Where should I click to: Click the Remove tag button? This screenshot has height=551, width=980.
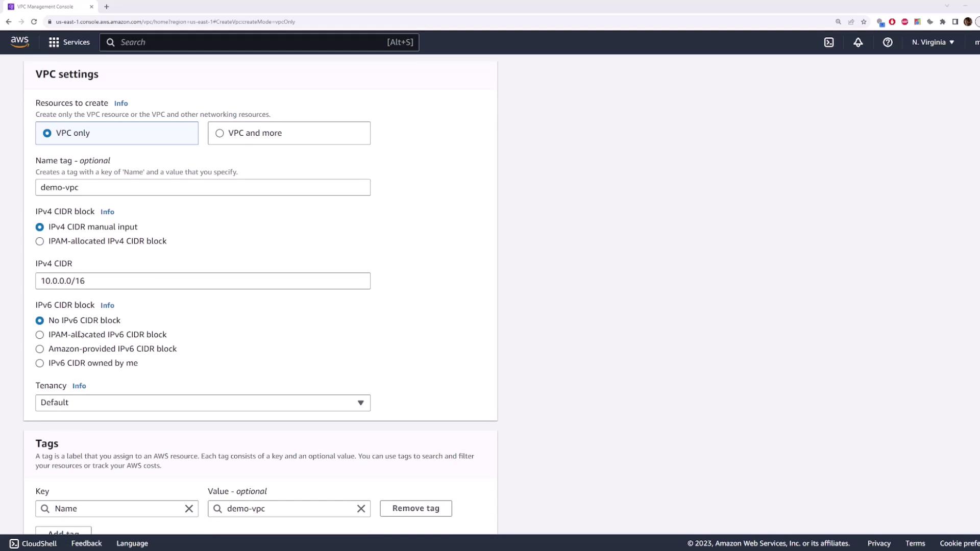click(415, 508)
